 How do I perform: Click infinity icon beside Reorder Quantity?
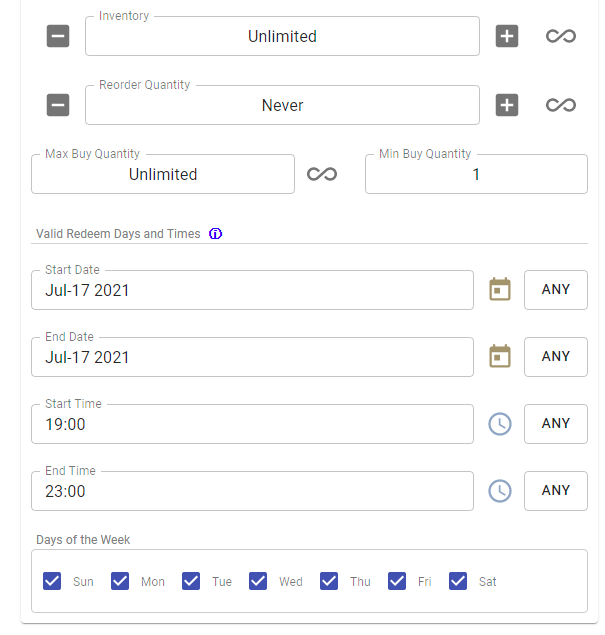tap(561, 105)
